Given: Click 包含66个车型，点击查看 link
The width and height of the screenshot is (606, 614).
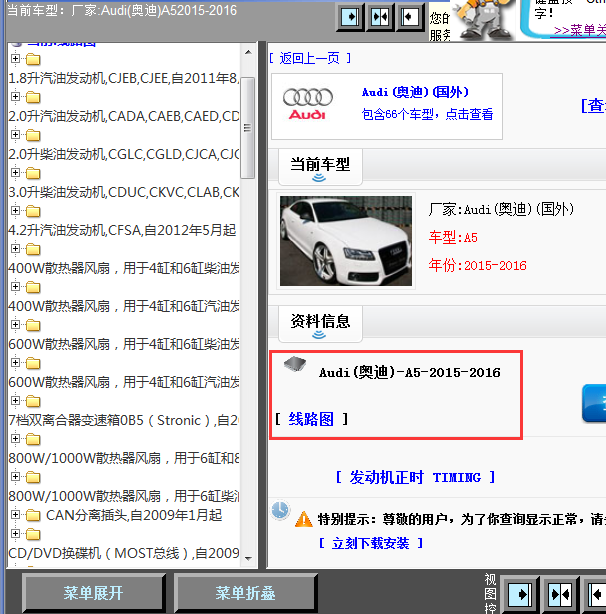Looking at the screenshot, I should click(x=427, y=114).
